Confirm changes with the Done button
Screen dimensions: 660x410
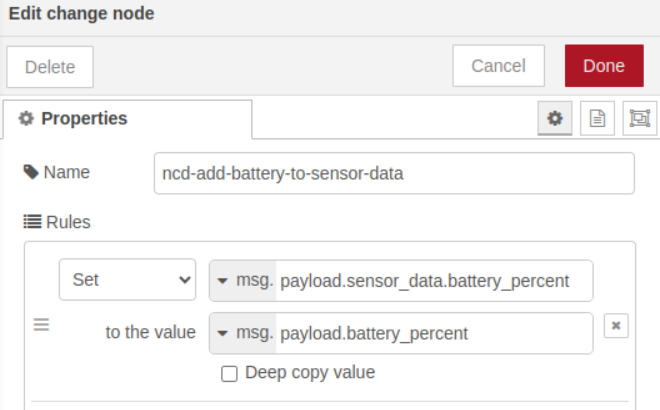pyautogui.click(x=603, y=66)
